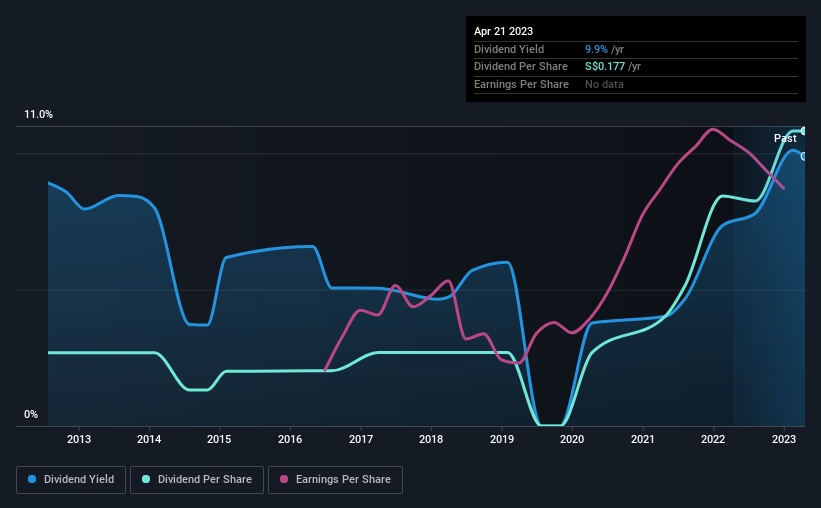Click the 2023 axis label
The width and height of the screenshot is (821, 508).
pos(784,439)
